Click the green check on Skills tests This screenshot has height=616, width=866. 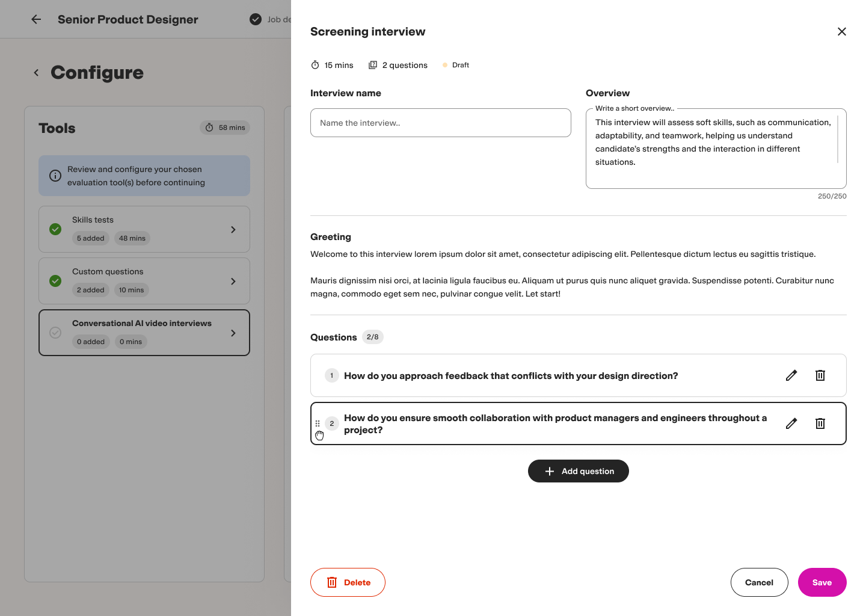click(55, 229)
